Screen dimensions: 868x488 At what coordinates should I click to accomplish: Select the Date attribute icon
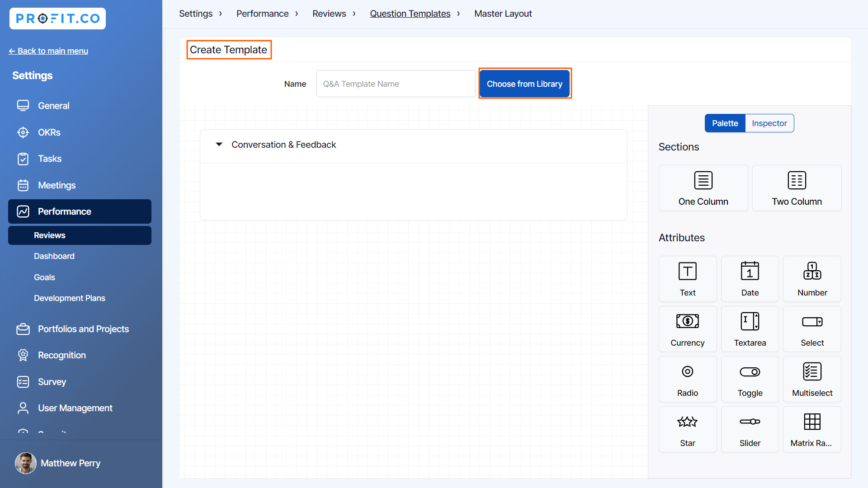click(750, 272)
